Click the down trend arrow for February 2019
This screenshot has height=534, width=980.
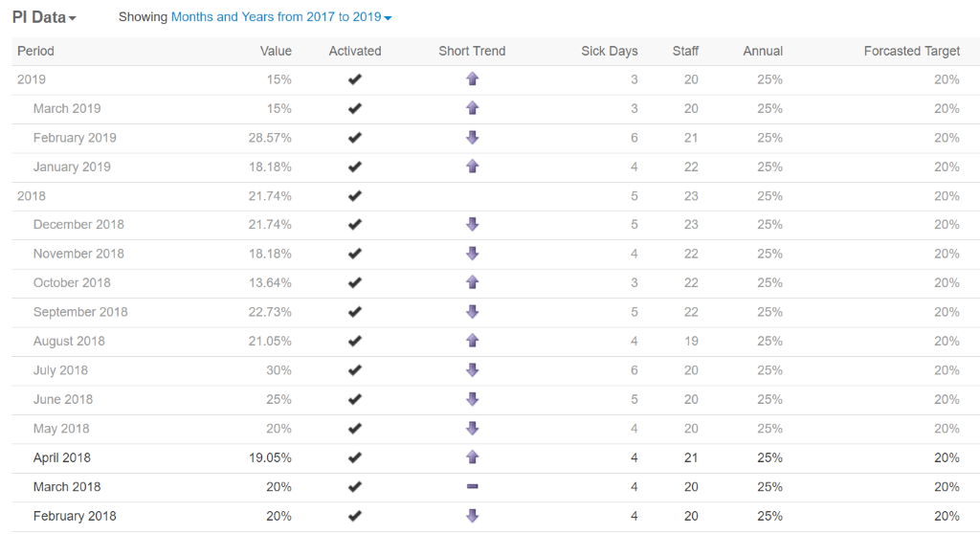click(x=473, y=138)
